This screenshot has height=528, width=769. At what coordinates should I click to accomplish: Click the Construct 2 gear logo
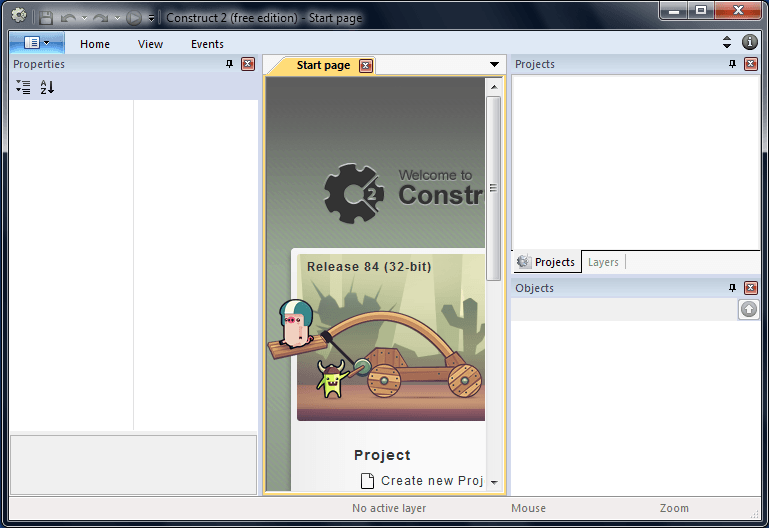[354, 193]
